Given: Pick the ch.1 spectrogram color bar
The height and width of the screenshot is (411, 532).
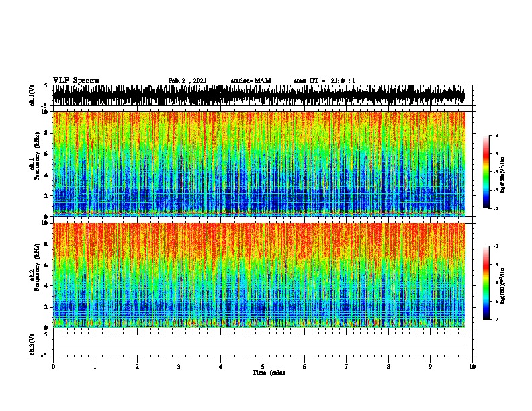Looking at the screenshot, I should 486,172.
